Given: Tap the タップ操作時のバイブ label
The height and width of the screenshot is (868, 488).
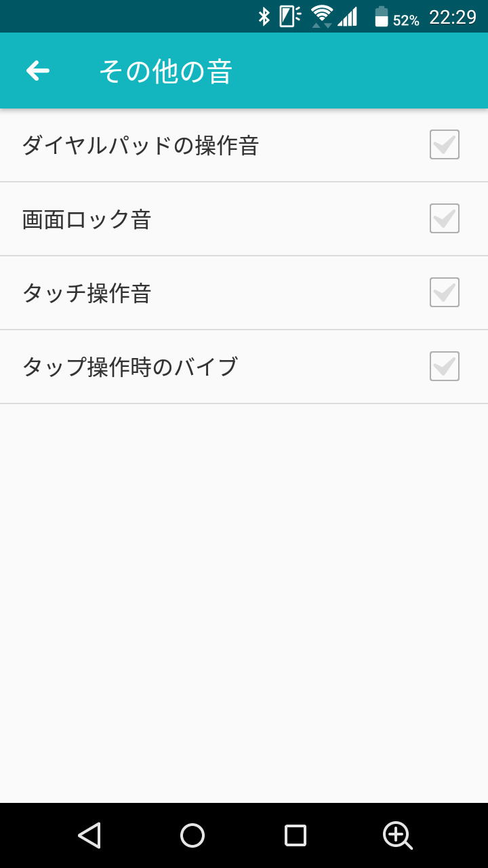Looking at the screenshot, I should point(130,367).
